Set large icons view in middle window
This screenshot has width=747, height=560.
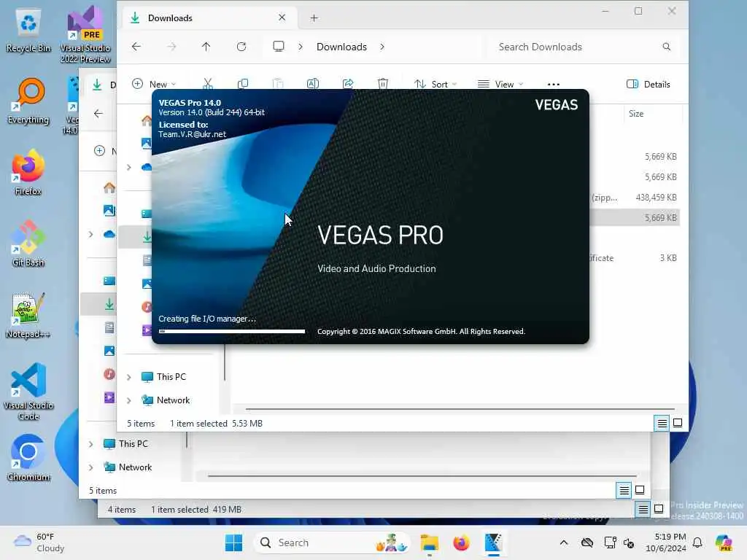coord(640,490)
